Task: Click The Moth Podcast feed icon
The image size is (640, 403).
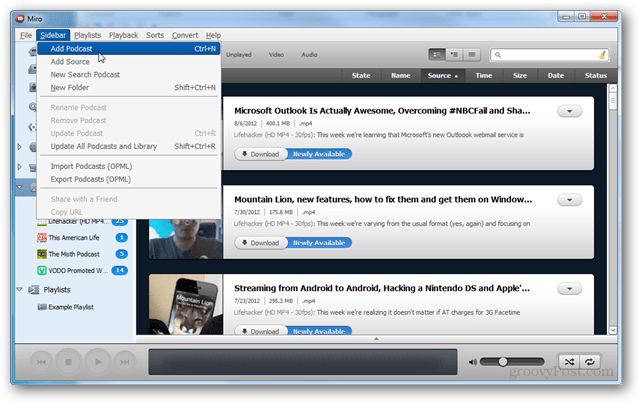Action: tap(42, 254)
